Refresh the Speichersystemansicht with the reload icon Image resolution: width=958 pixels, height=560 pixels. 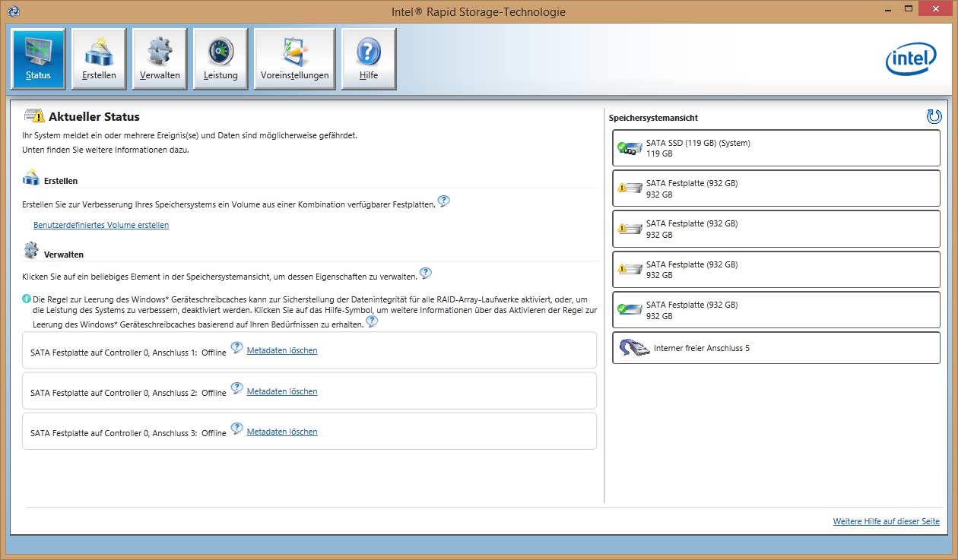934,116
